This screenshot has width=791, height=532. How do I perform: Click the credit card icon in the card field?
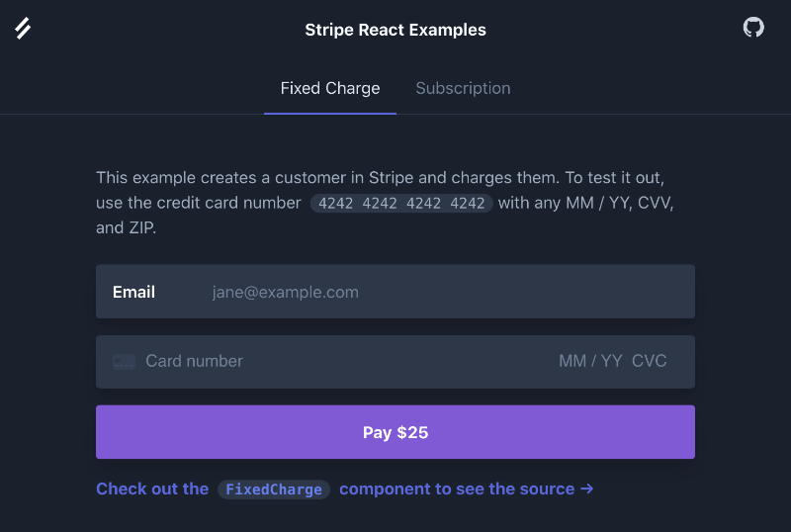[124, 362]
